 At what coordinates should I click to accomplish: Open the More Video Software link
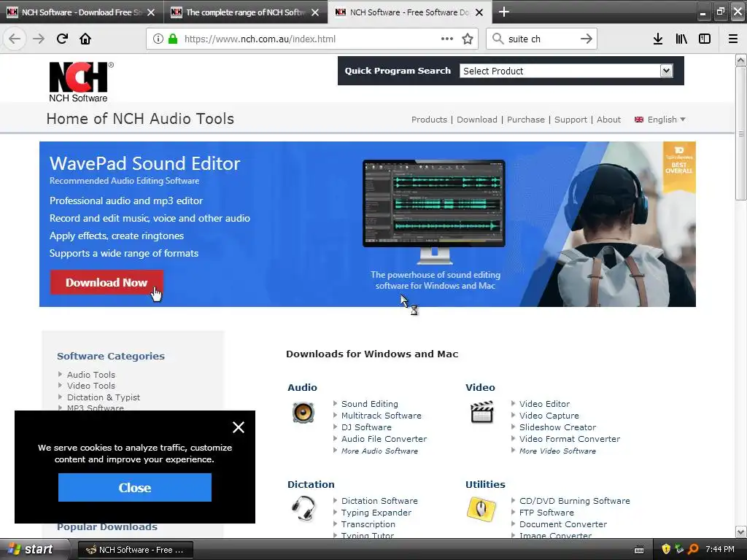point(557,451)
